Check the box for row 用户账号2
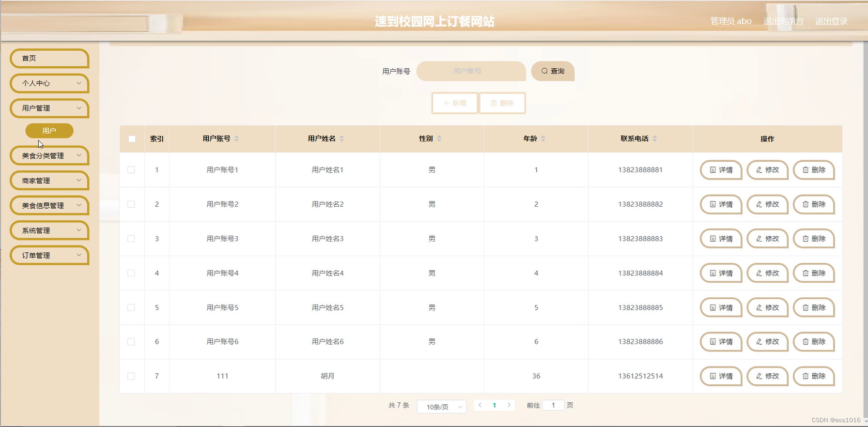 pos(131,204)
